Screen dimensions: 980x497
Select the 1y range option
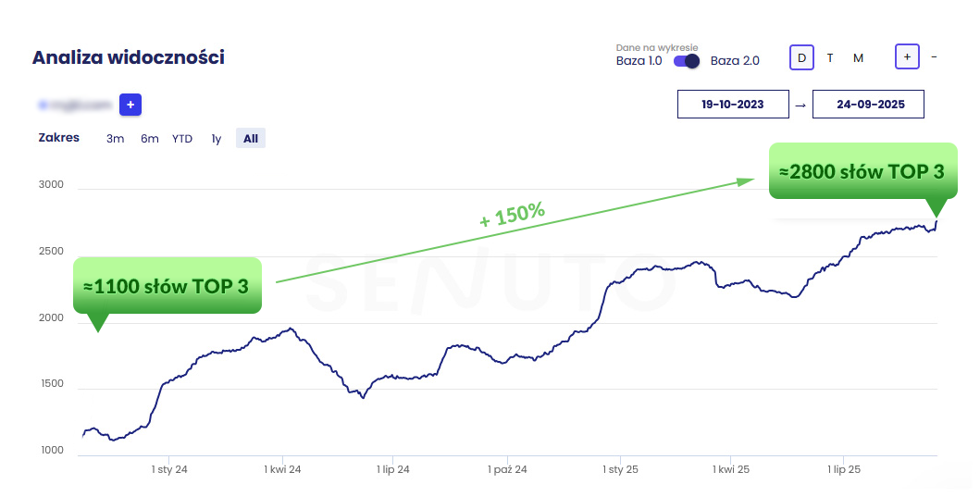216,139
